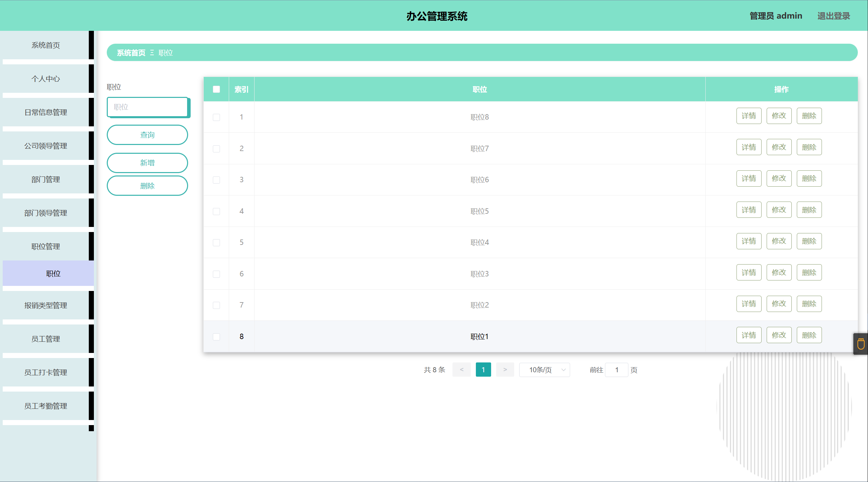Click the 前往 page number input
868x482 pixels.
(617, 370)
